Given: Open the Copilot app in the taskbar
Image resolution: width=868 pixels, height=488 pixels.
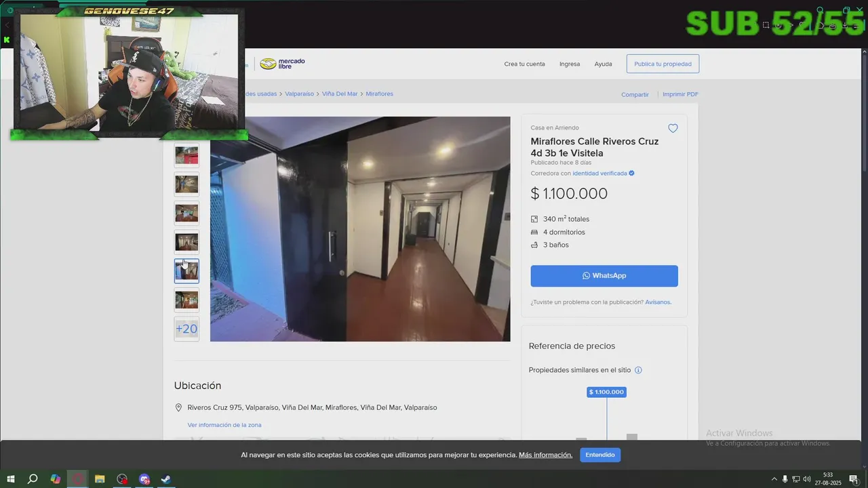Looking at the screenshot, I should click(x=56, y=479).
